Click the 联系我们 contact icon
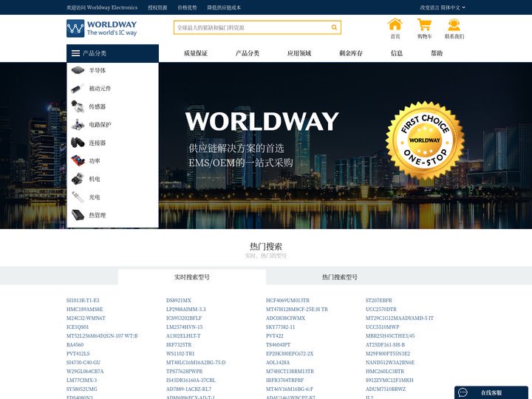This screenshot has height=399, width=532. tap(454, 24)
